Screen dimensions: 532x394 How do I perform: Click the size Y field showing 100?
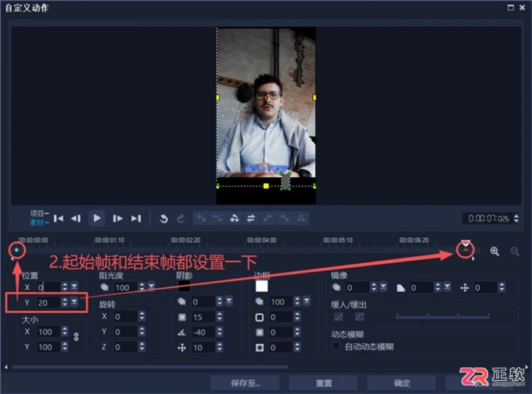point(49,347)
